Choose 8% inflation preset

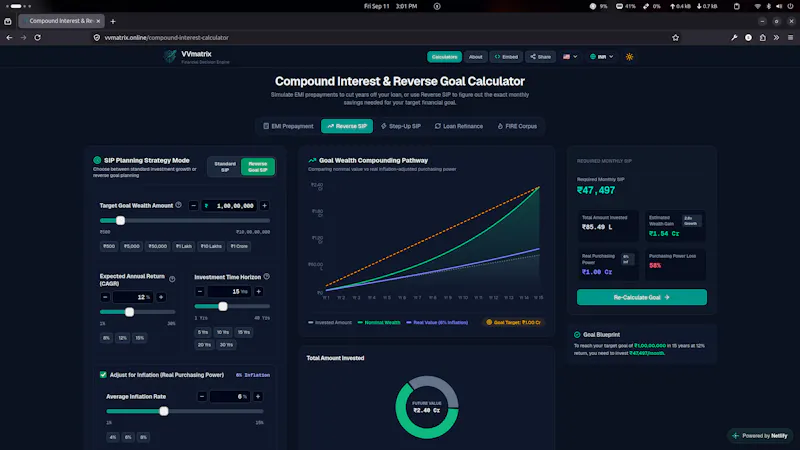point(143,437)
